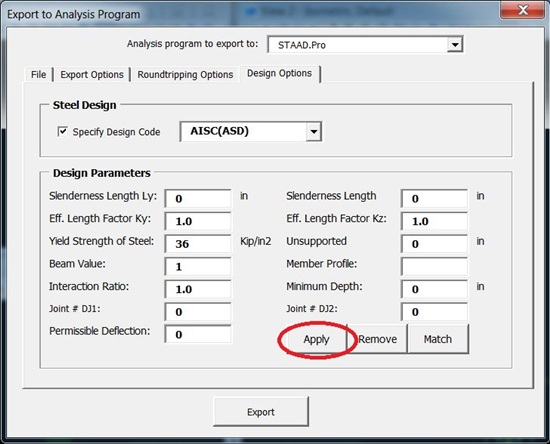Click into the Beam Value field

click(198, 267)
